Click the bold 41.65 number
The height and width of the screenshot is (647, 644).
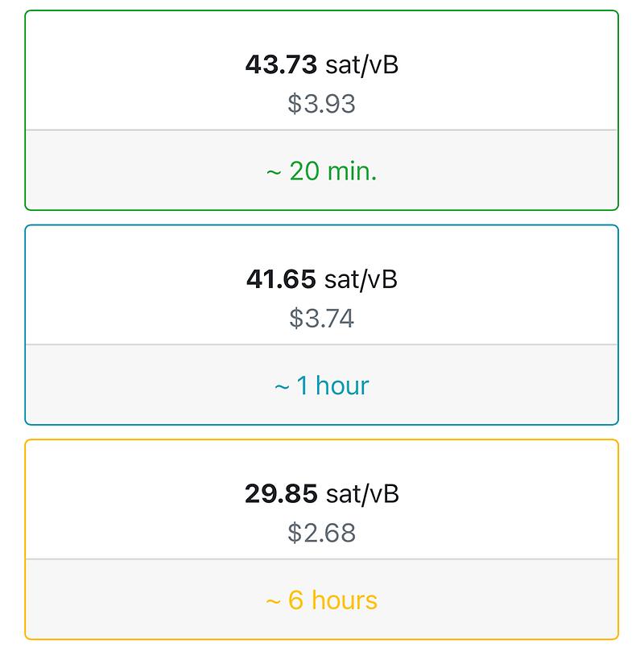[281, 279]
